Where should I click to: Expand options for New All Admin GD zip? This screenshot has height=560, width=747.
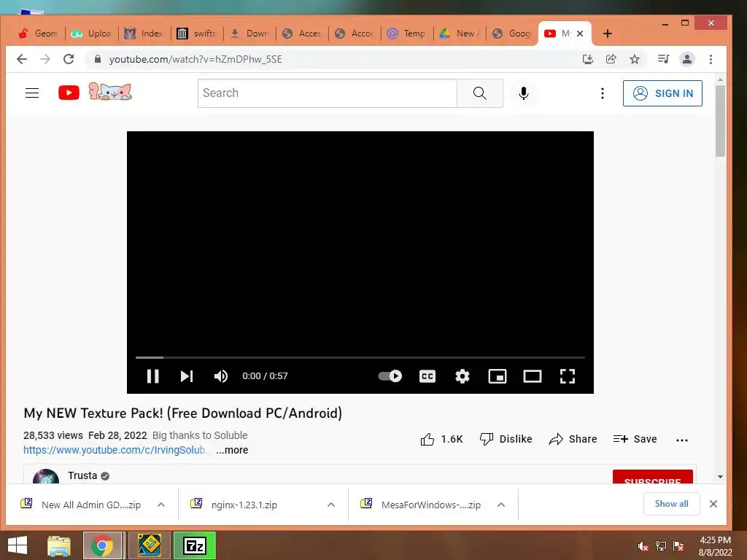click(161, 505)
